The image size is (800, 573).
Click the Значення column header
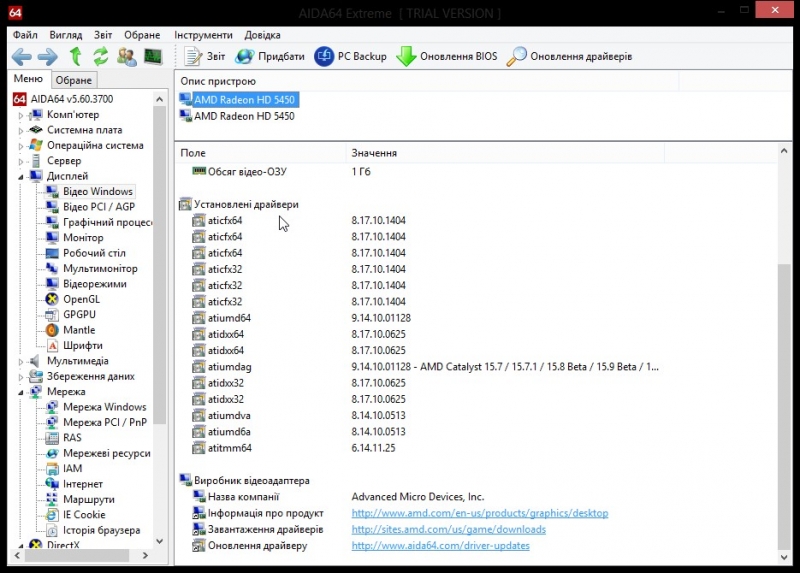(x=505, y=153)
